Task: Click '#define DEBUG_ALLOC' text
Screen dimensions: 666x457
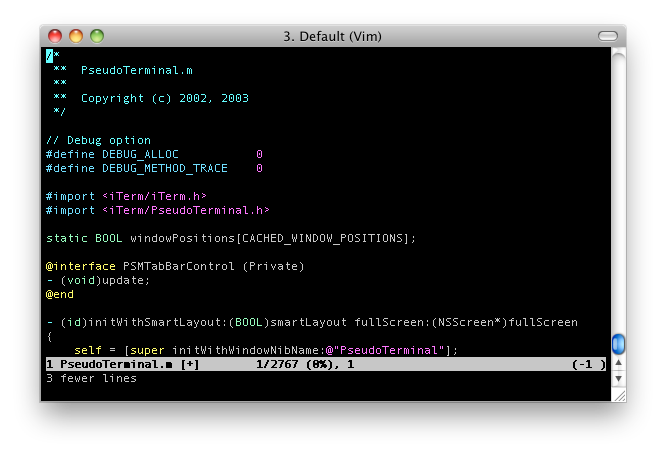Action: 112,154
